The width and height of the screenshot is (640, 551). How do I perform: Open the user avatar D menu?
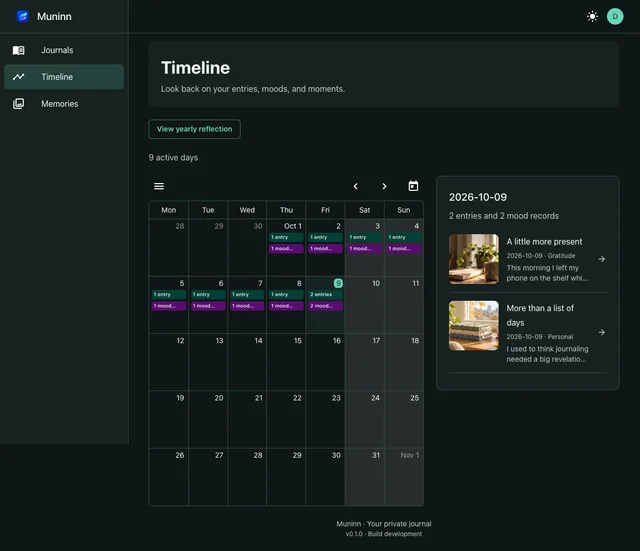coord(615,16)
